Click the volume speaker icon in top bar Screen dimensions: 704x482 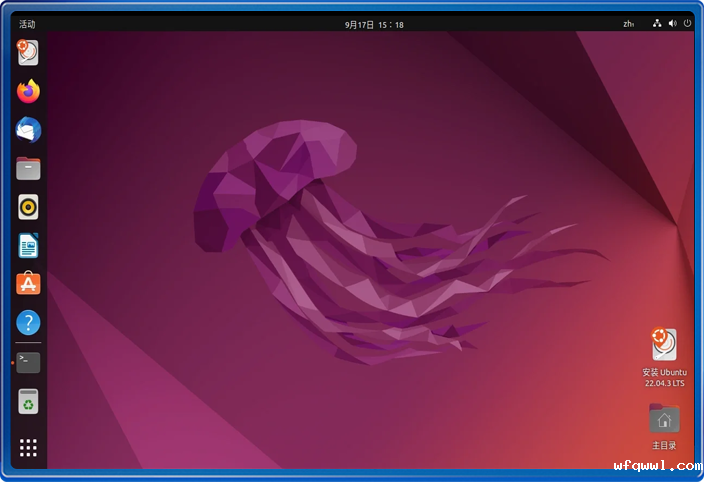pos(672,24)
